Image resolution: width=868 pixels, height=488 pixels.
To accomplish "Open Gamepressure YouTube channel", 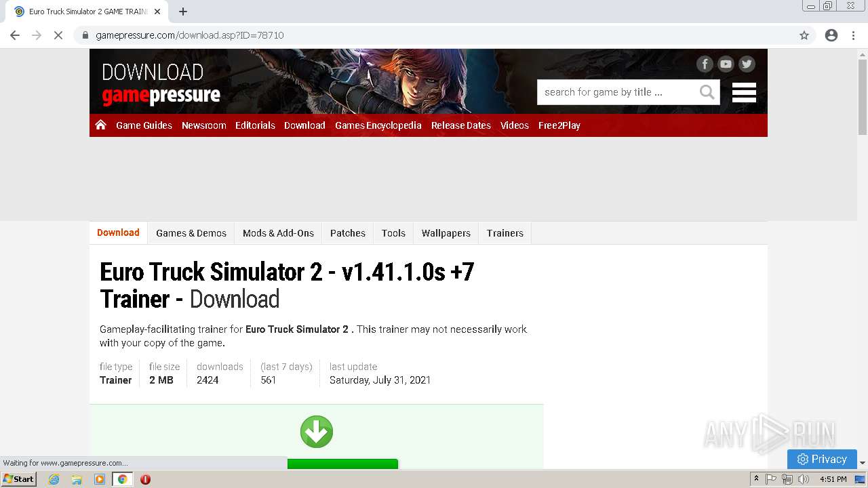I will (x=726, y=64).
